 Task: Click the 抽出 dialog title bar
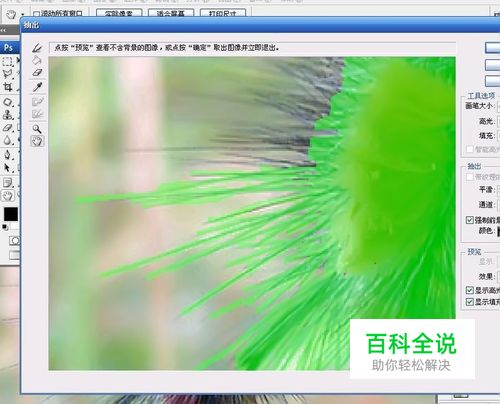coord(260,25)
